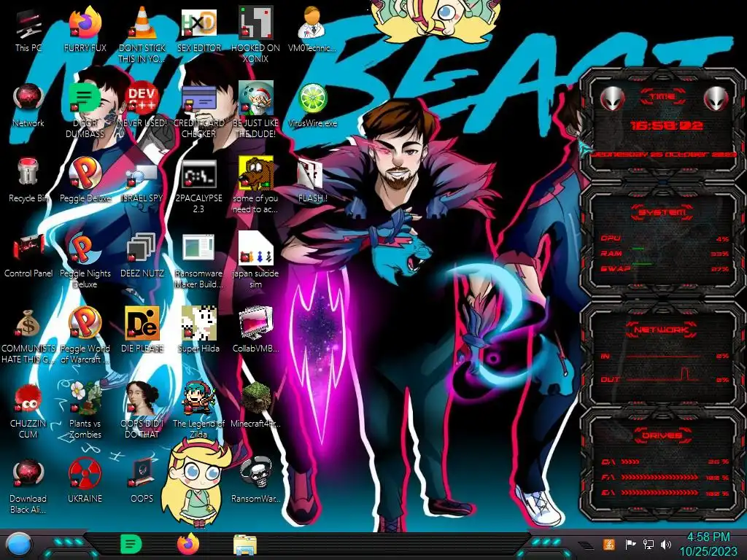Open Action Center flag tray icon
The width and height of the screenshot is (747, 560).
click(x=630, y=544)
